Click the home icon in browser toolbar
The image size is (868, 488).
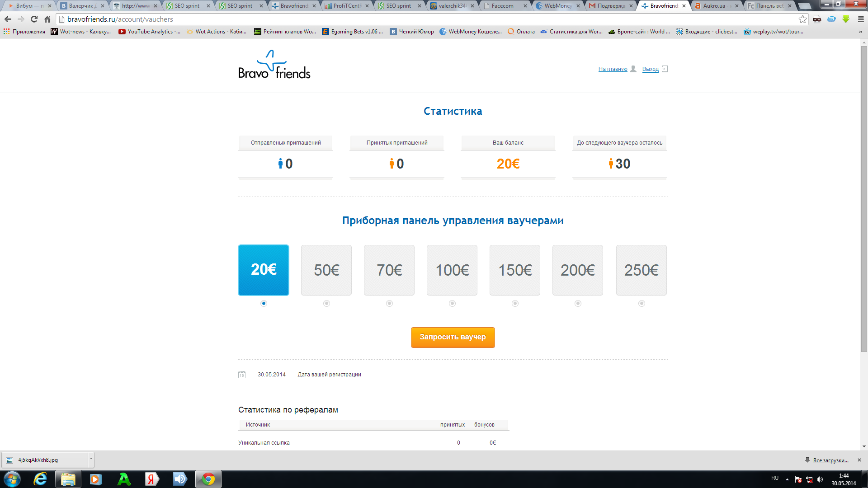(x=47, y=19)
